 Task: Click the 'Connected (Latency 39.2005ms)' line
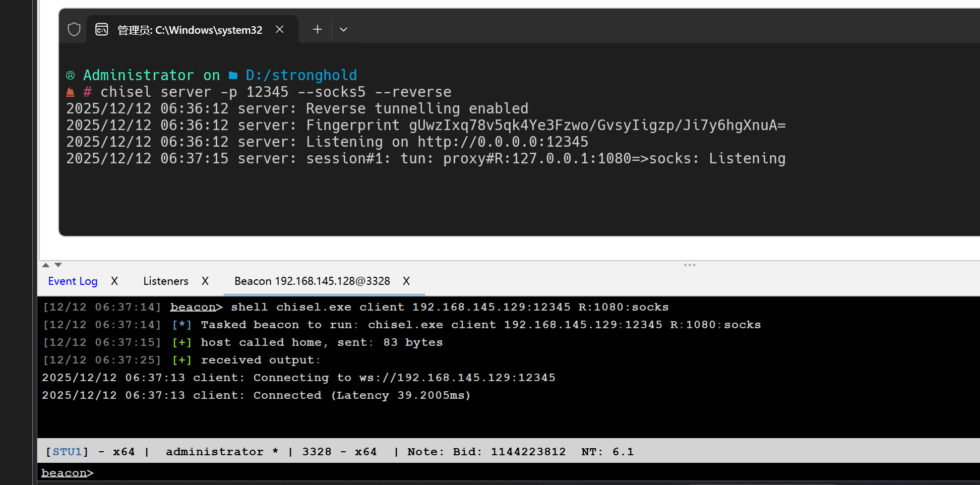pos(256,395)
